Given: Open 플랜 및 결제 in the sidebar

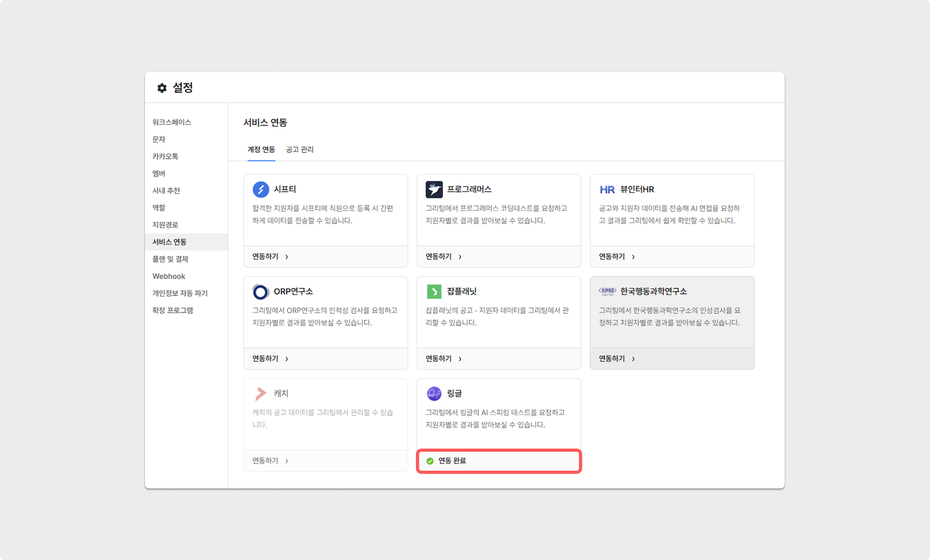Looking at the screenshot, I should coord(170,259).
